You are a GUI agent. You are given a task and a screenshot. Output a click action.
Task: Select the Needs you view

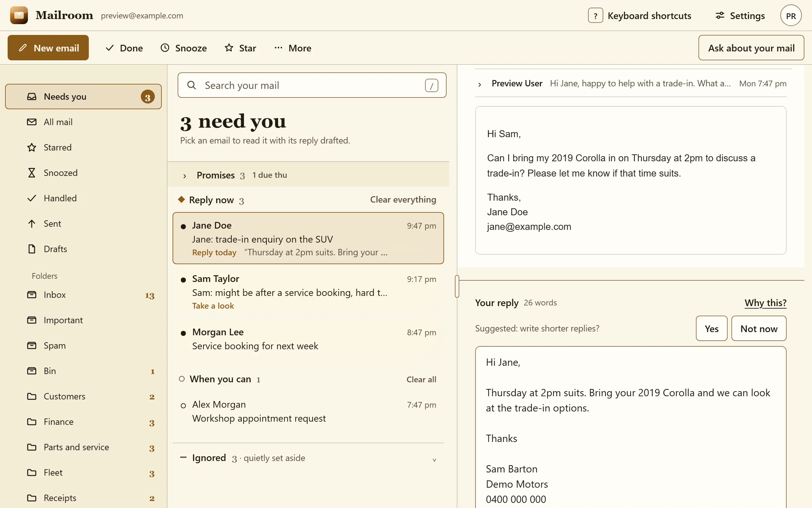pyautogui.click(x=83, y=97)
